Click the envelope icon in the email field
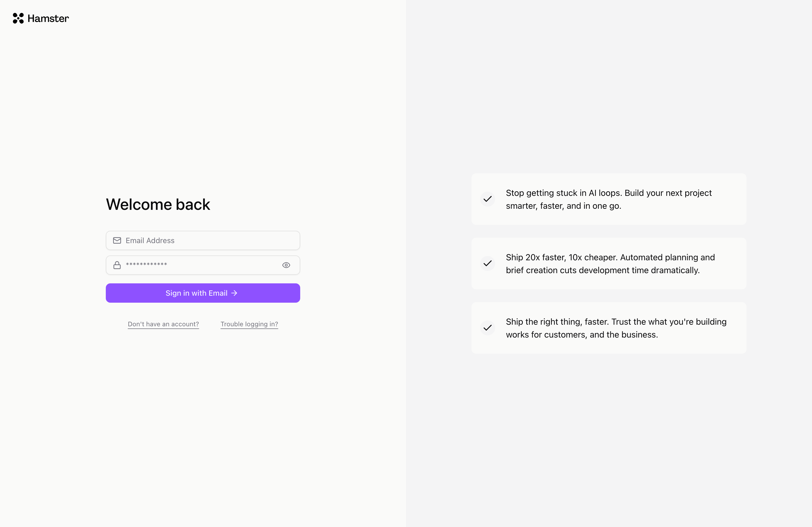812x527 pixels. point(117,240)
